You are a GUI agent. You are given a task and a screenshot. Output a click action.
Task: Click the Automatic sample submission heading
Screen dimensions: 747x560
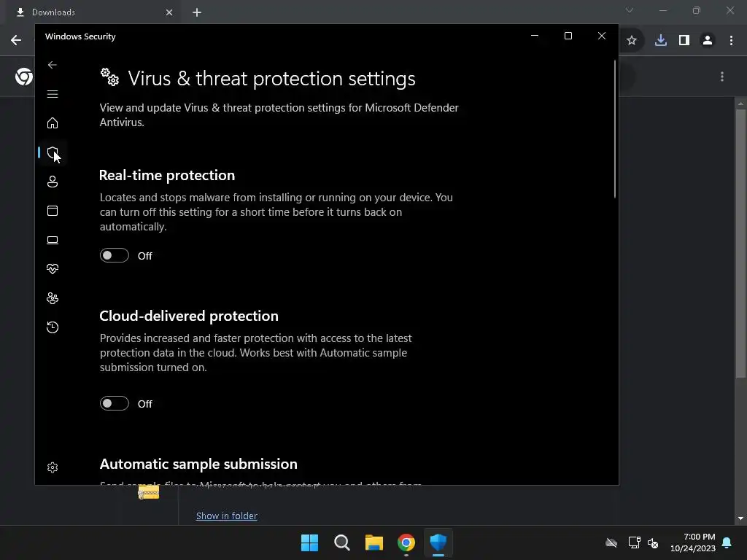198,464
